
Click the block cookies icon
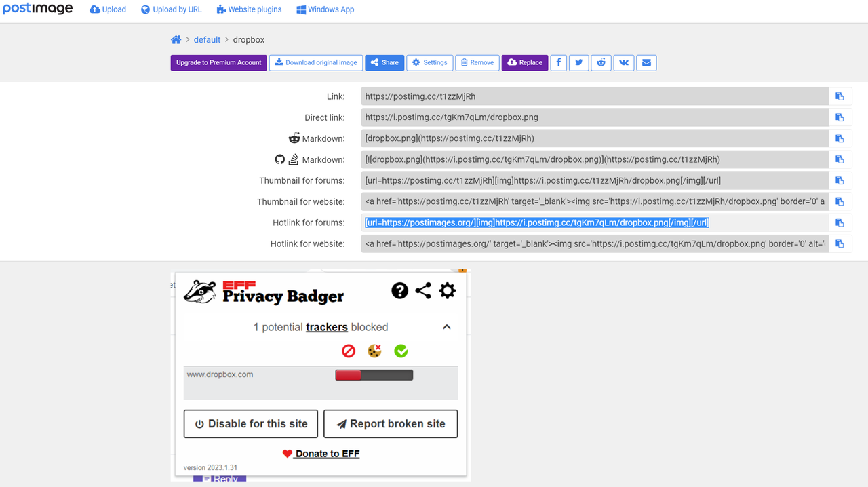coord(374,351)
